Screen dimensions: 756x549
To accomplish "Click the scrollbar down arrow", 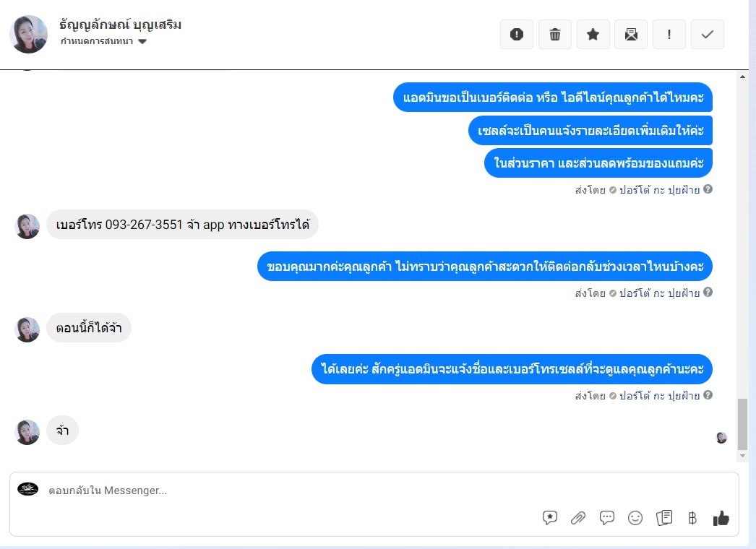I will (742, 456).
